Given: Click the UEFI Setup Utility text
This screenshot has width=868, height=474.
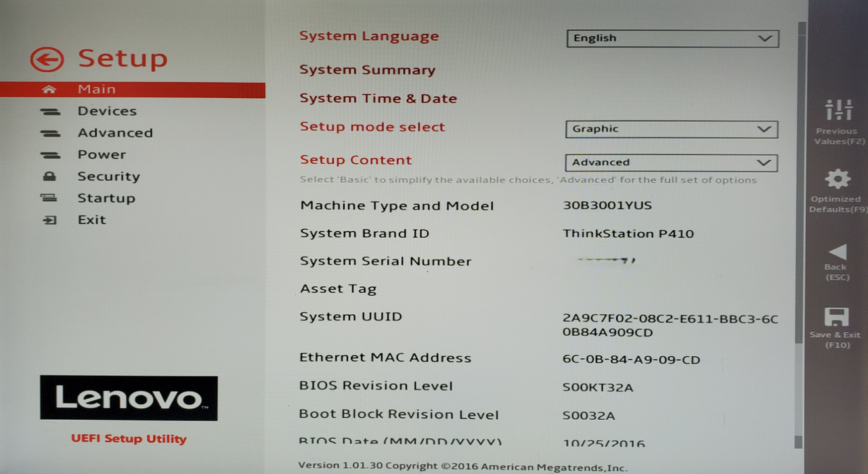Looking at the screenshot, I should coord(129,439).
